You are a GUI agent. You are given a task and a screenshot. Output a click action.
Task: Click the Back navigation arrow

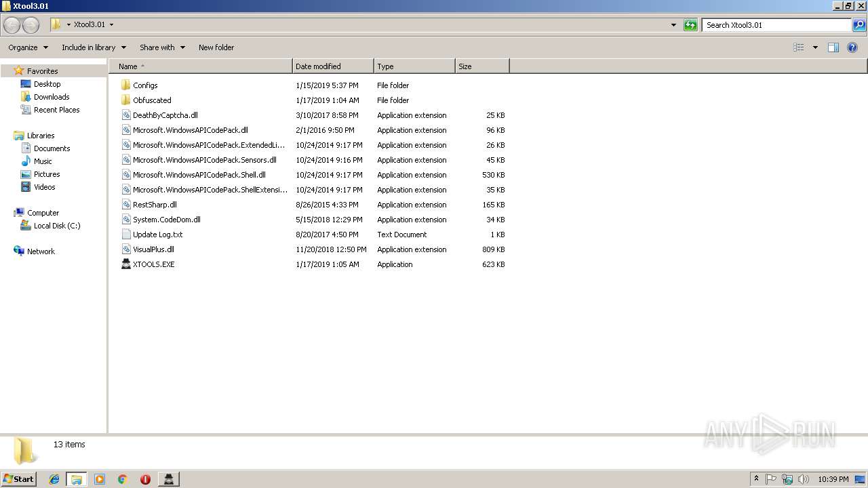click(12, 25)
